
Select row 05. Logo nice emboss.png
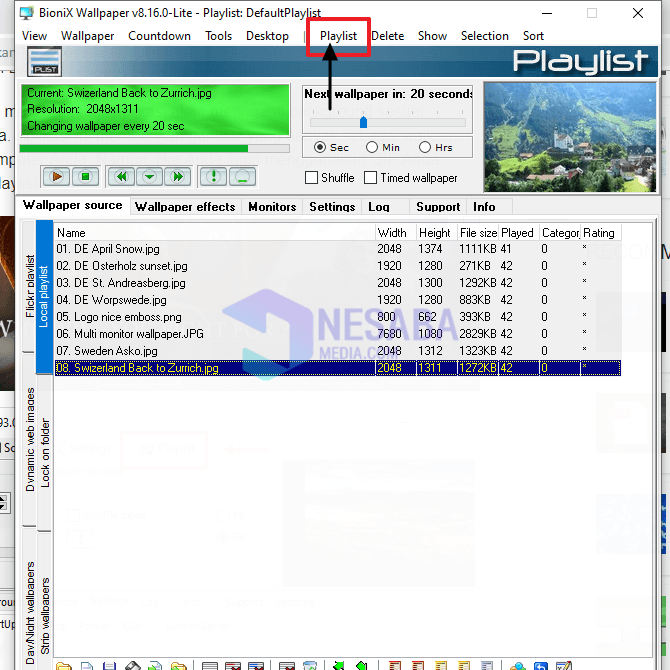[x=338, y=317]
